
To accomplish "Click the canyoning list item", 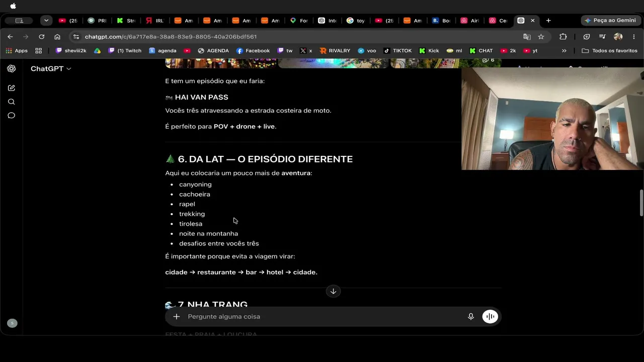I will tap(195, 185).
